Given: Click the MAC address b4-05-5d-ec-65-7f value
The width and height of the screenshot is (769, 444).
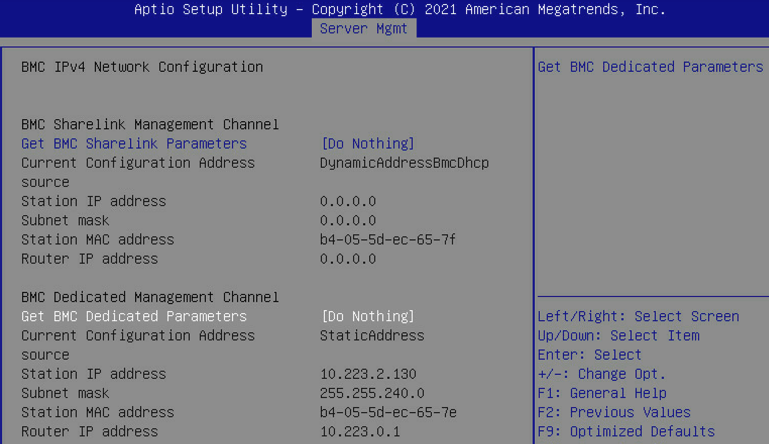Looking at the screenshot, I should 388,240.
